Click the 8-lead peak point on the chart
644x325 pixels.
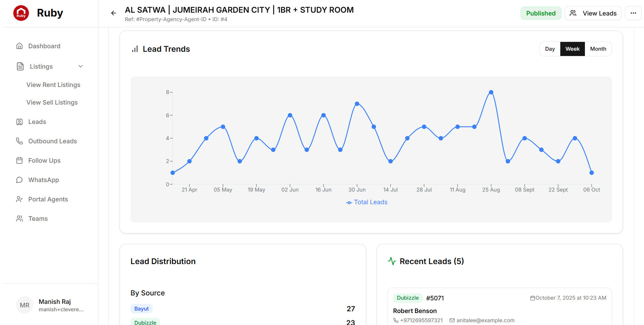(x=491, y=92)
